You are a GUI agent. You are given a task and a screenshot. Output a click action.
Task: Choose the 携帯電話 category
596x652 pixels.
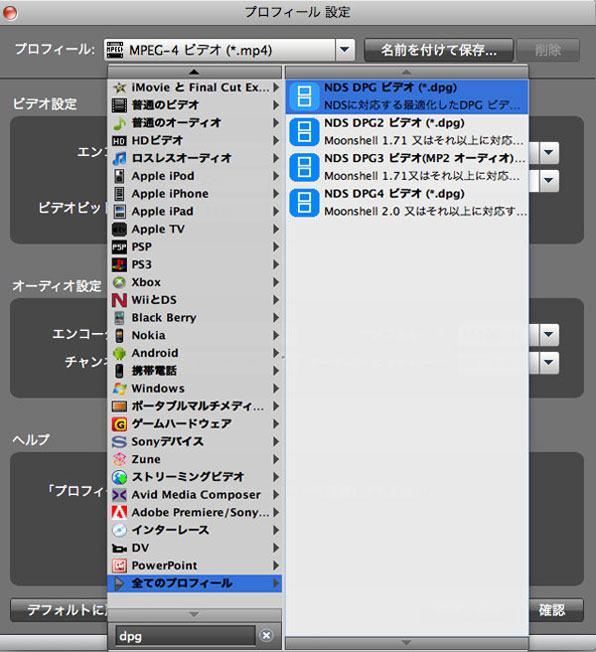pyautogui.click(x=195, y=370)
